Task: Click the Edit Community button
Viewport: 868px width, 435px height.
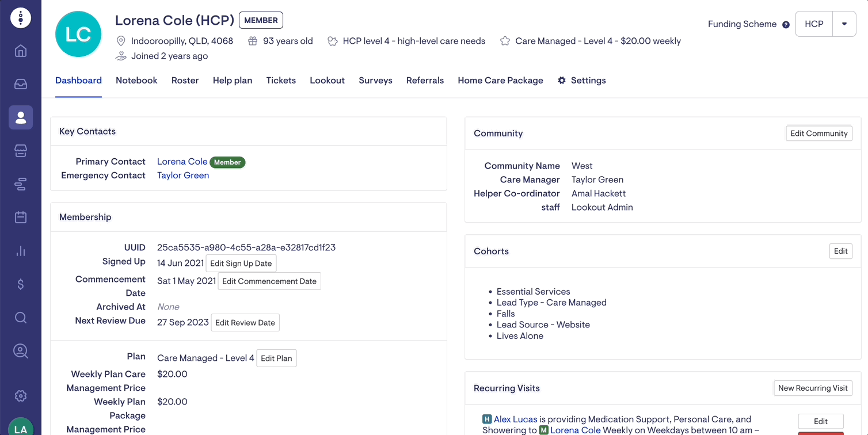Action: click(818, 133)
